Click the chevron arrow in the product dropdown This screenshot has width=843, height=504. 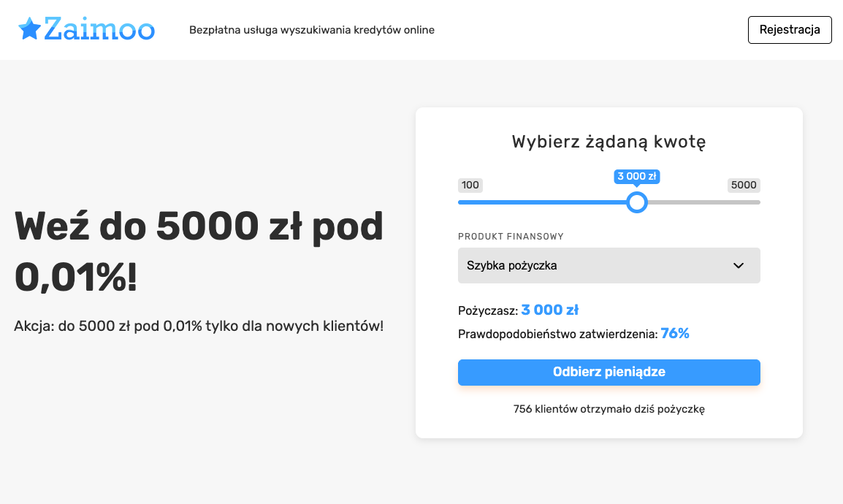[x=738, y=266]
